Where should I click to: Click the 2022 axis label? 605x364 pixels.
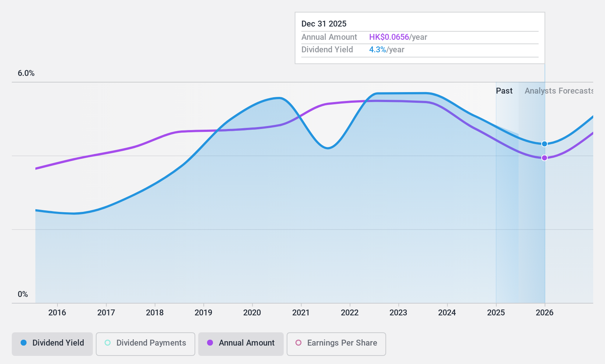point(350,312)
